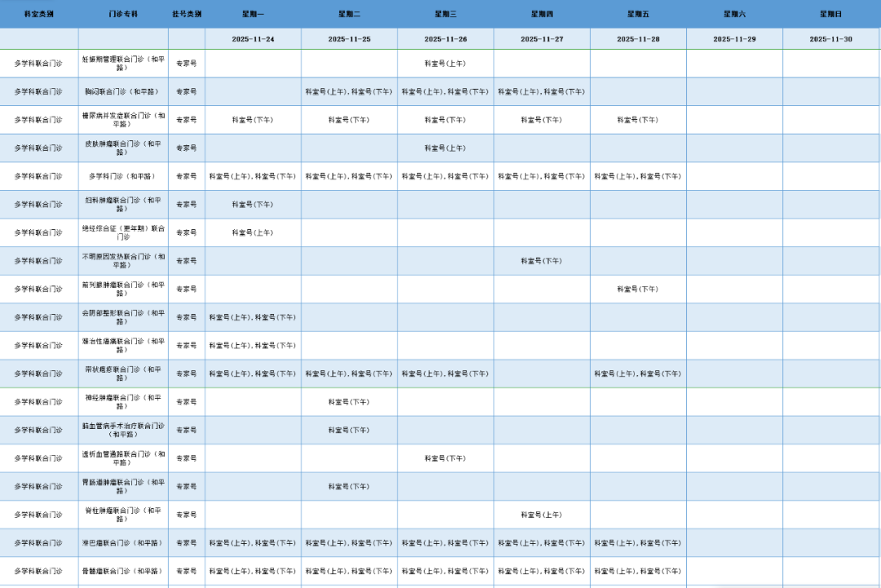
Task: Select 妇科肿瘤联合门诊 Monday afternoon slot
Action: 253,205
